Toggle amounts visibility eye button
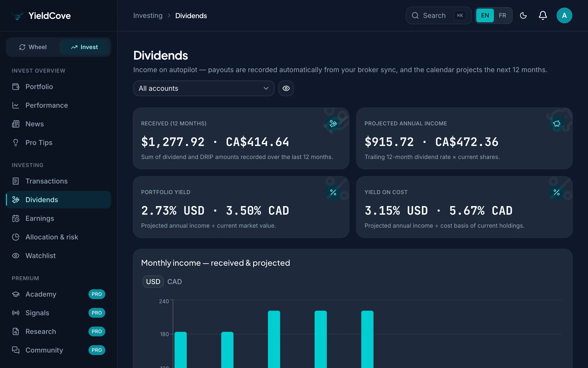Viewport: 588px width, 368px height. pyautogui.click(x=286, y=88)
